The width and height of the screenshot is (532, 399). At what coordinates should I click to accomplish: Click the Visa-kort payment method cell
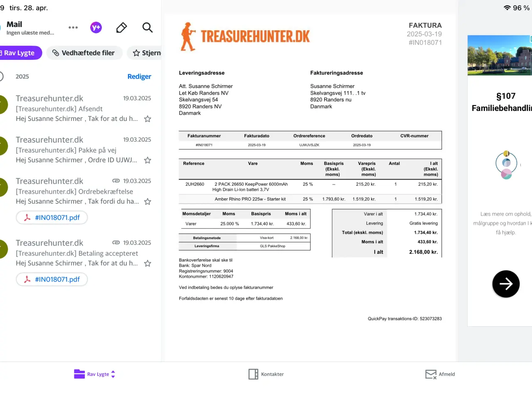click(267, 238)
